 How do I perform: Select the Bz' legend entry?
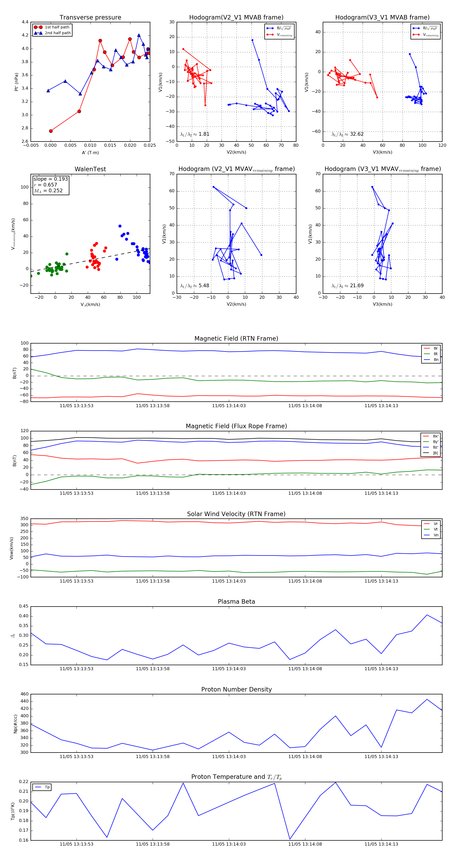(431, 447)
